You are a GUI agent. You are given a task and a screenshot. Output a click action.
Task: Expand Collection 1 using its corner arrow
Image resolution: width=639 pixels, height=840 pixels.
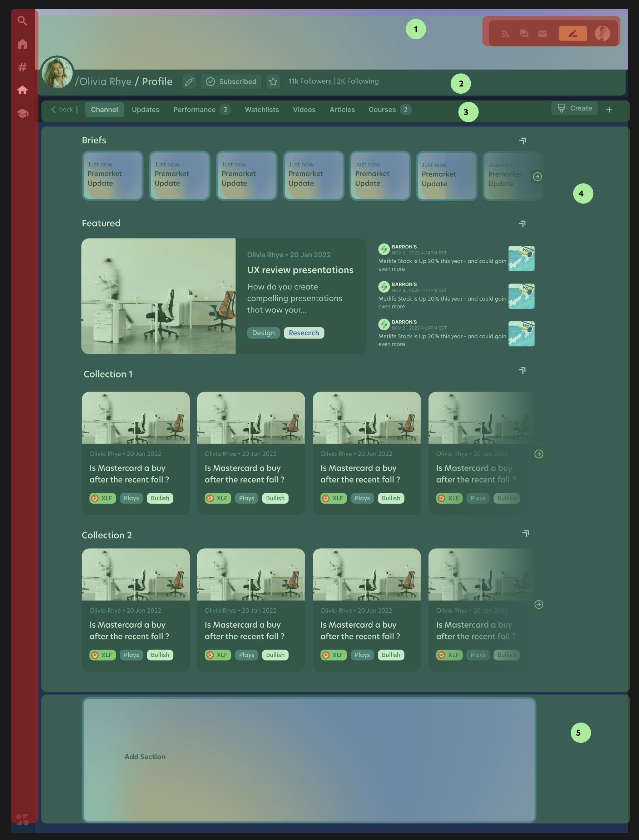tap(522, 370)
